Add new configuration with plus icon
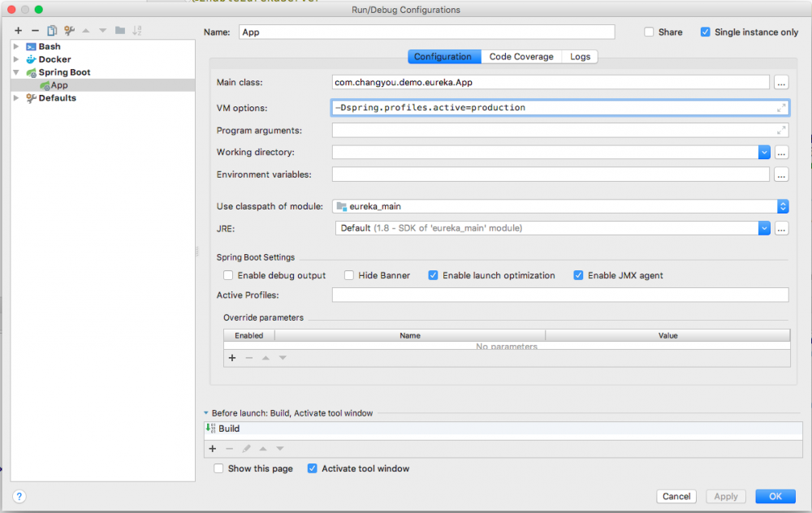Viewport: 812px width, 513px height. pyautogui.click(x=18, y=31)
